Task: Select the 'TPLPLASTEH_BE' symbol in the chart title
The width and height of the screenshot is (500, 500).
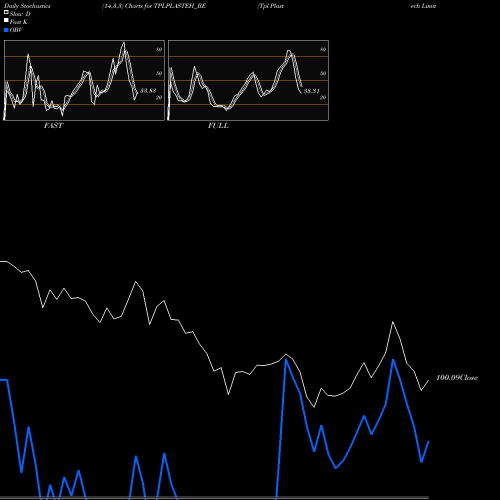Action: coord(180,6)
